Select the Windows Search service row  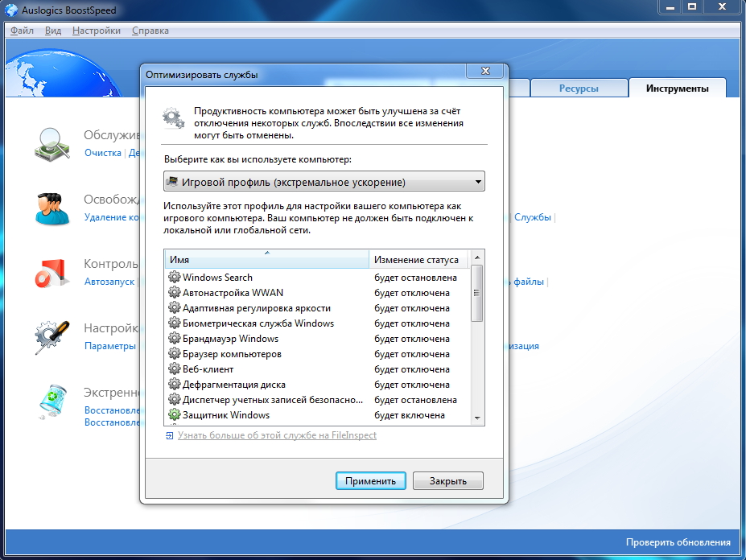[317, 277]
